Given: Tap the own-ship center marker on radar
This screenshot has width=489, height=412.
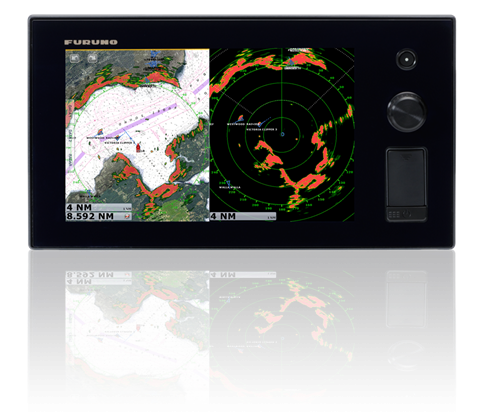Looking at the screenshot, I should click(282, 134).
